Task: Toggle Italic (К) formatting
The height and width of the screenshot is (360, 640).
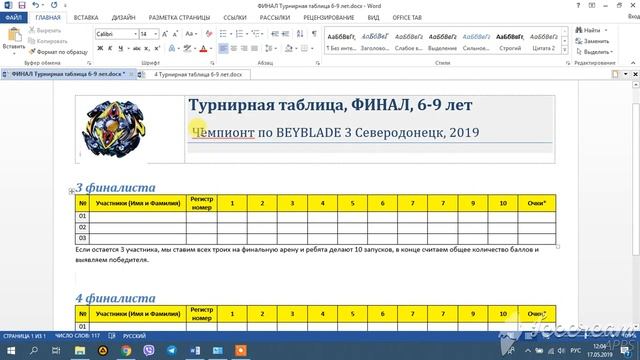Action: pyautogui.click(x=110, y=49)
